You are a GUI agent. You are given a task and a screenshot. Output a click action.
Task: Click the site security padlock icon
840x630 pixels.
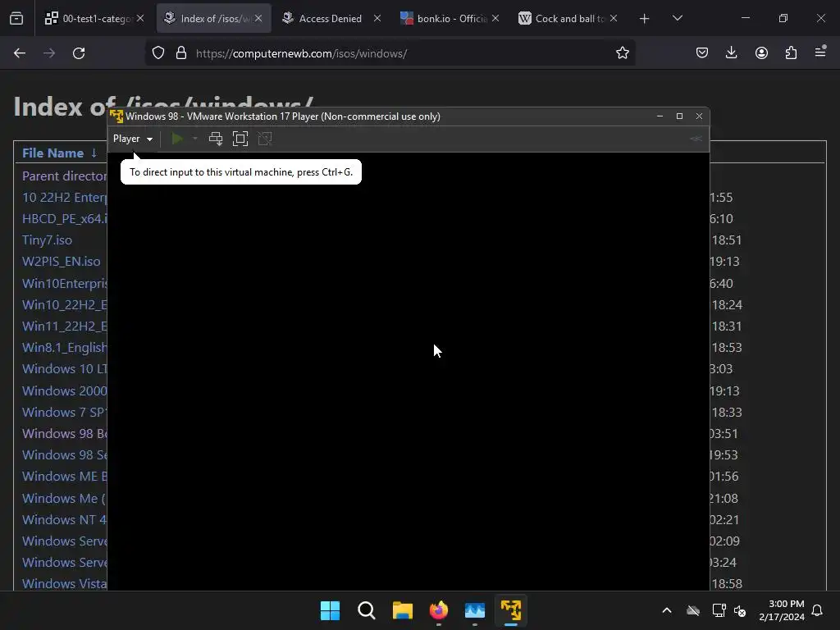pyautogui.click(x=181, y=53)
